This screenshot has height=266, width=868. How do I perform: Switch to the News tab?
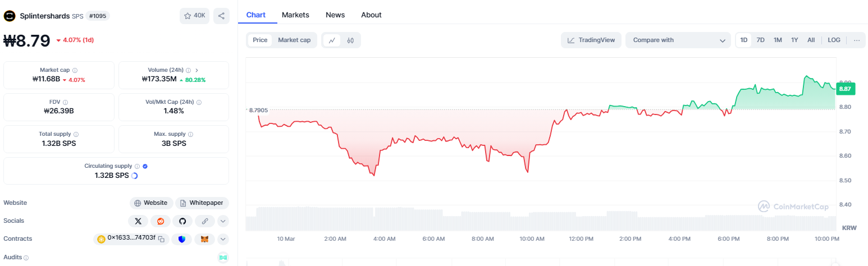(335, 15)
